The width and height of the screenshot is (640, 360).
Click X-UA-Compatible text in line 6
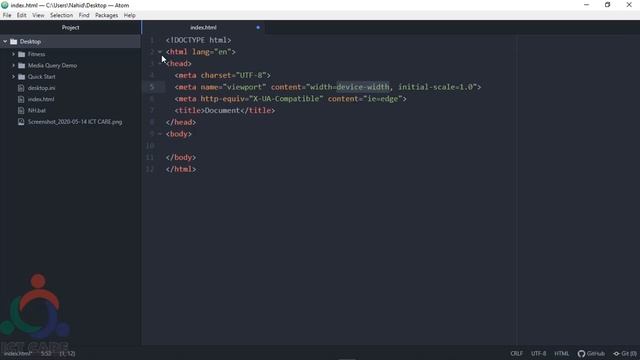coord(286,99)
